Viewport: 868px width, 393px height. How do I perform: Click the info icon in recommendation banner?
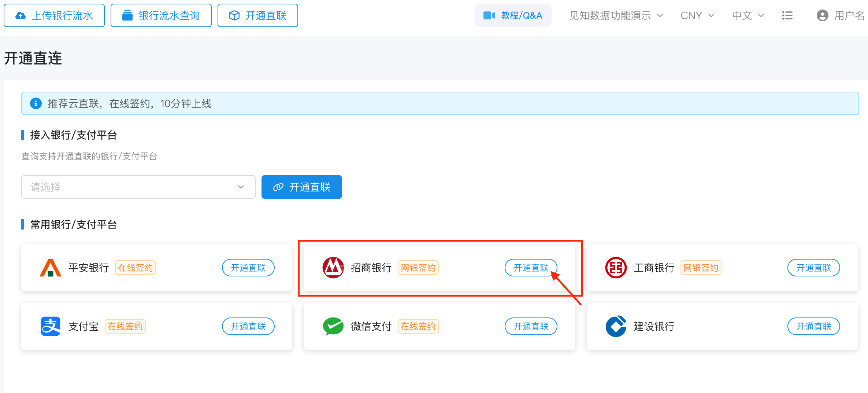(x=36, y=103)
